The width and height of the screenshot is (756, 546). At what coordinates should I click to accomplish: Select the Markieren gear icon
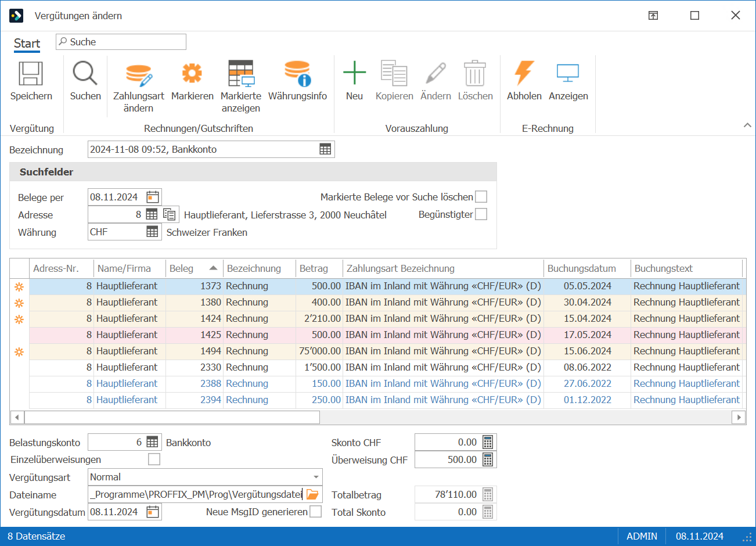coord(192,73)
